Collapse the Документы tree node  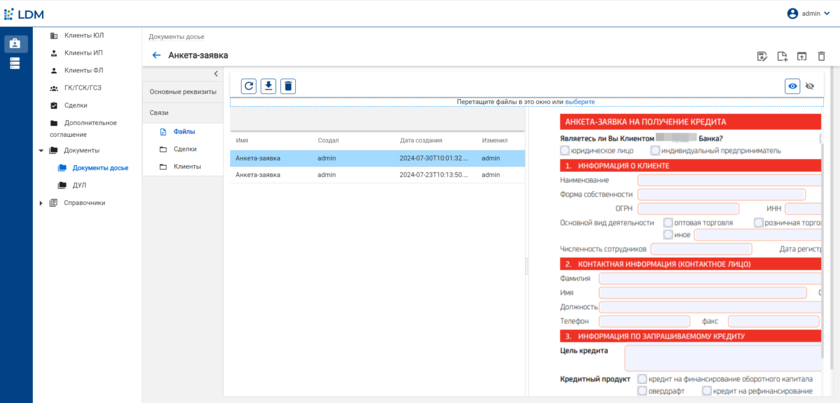coord(41,150)
